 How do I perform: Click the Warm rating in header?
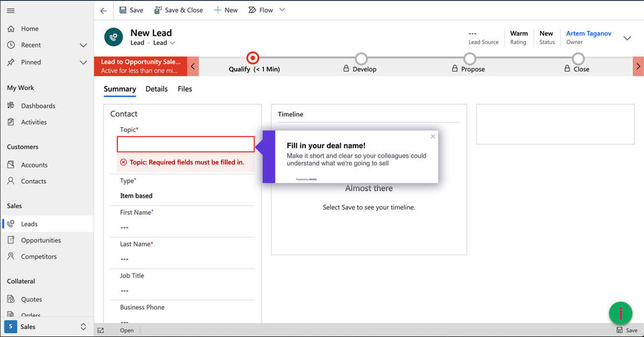(519, 33)
